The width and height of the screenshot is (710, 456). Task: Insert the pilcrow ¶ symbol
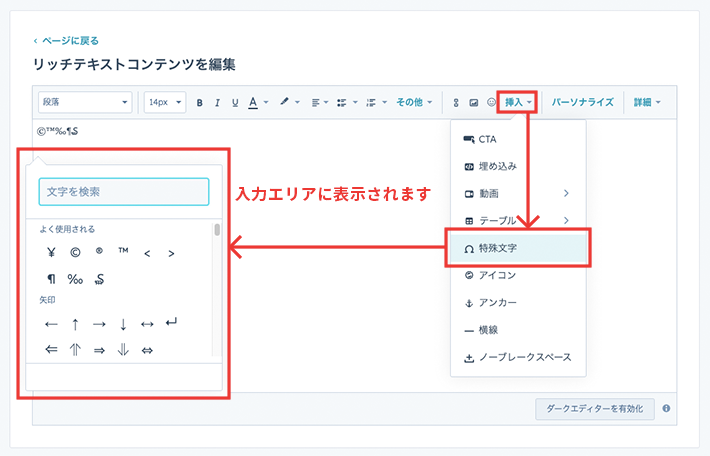pyautogui.click(x=51, y=279)
